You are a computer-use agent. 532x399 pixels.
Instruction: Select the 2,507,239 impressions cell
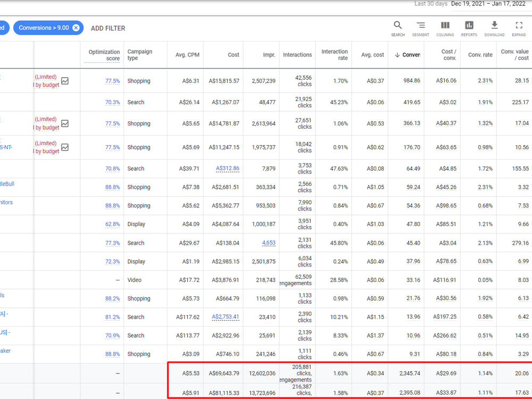(264, 81)
